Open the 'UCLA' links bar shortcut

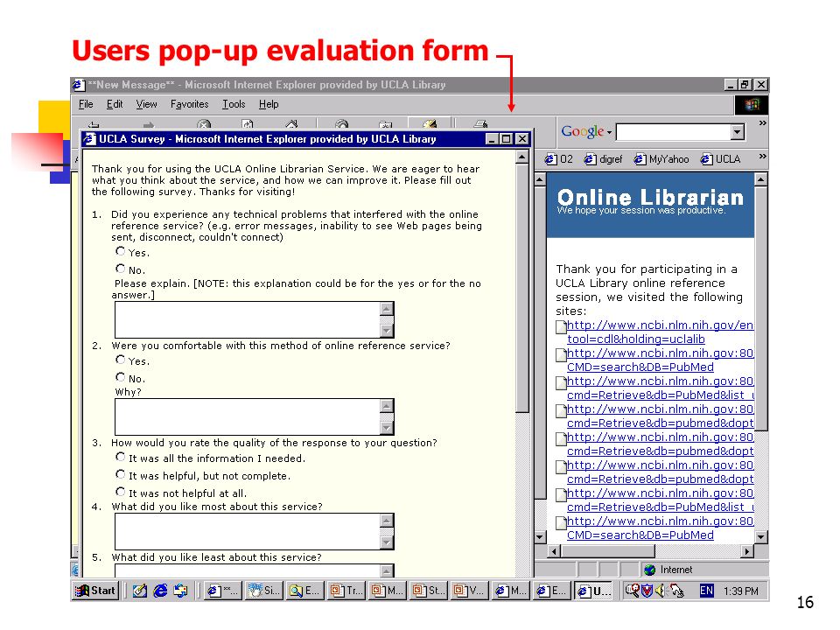(x=720, y=159)
